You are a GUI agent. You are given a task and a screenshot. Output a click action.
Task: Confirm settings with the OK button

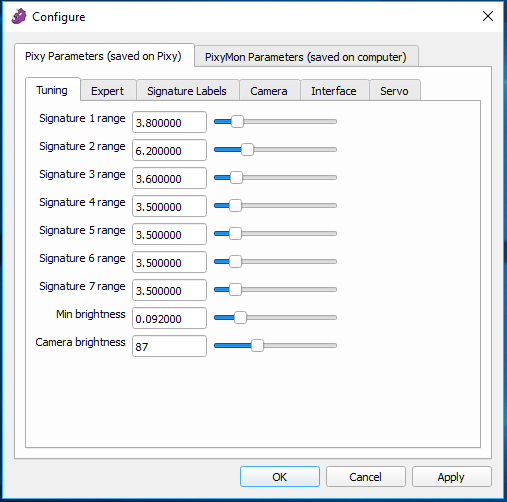coord(280,477)
